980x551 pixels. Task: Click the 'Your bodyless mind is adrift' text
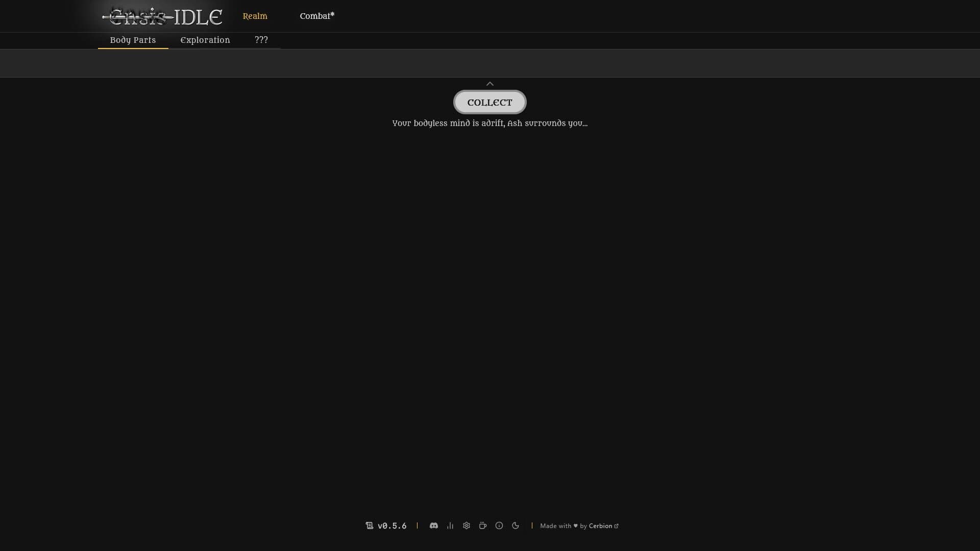[490, 123]
